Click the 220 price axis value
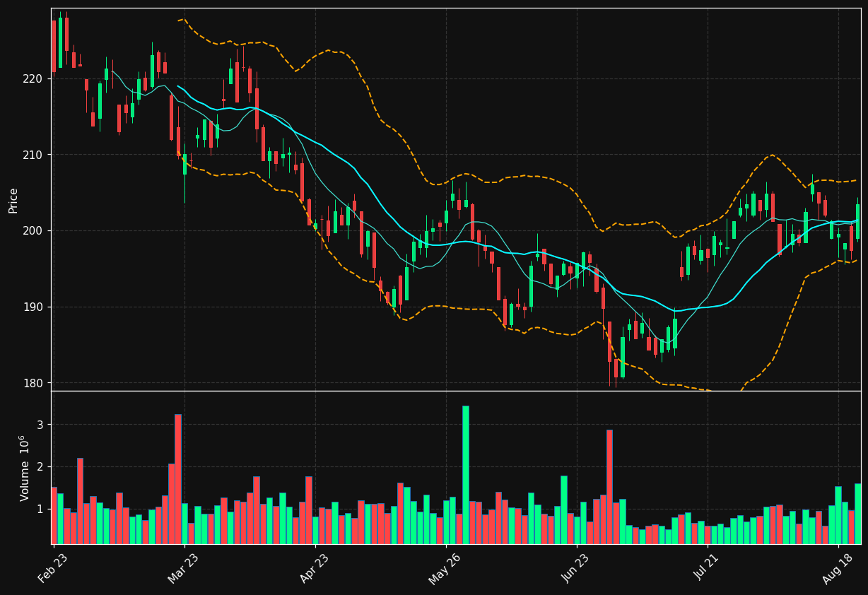868x595 pixels. (33, 78)
